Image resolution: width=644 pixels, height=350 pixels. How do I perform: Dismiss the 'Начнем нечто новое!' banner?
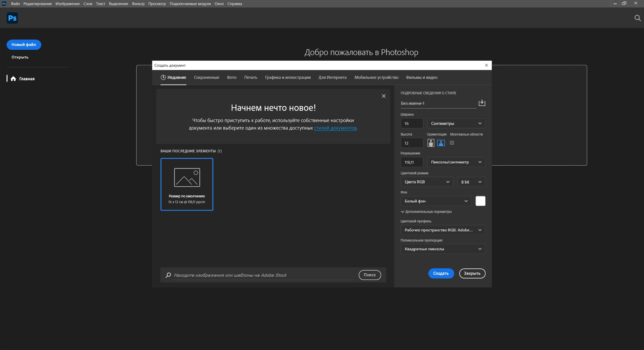(384, 96)
